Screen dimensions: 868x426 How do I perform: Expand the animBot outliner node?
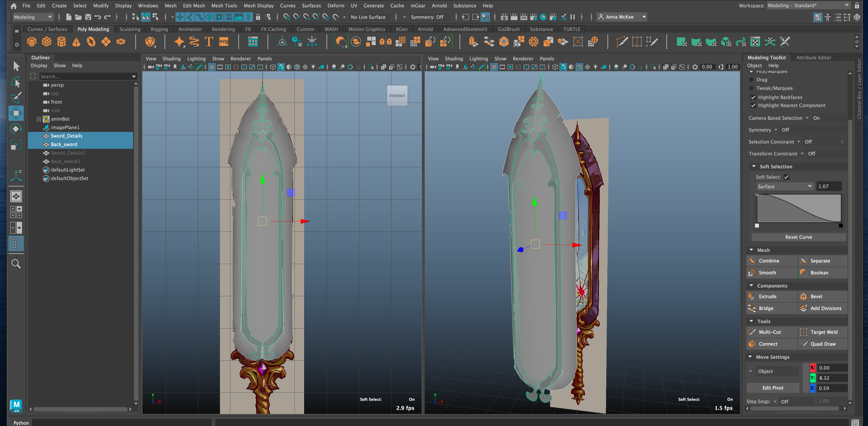pos(39,119)
